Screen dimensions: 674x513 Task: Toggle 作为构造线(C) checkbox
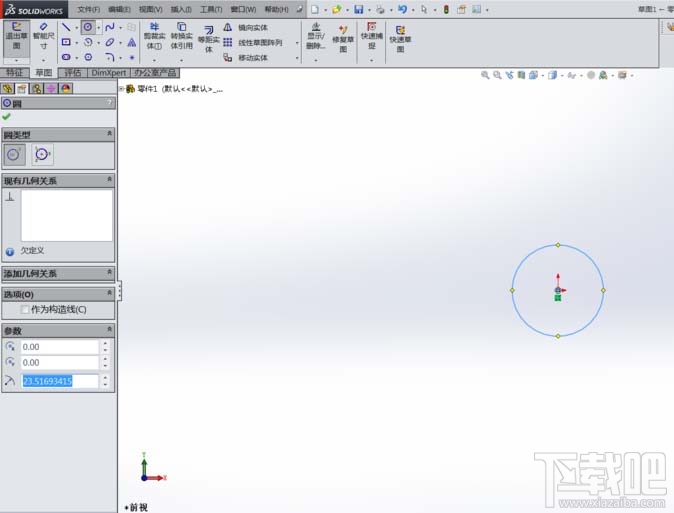coord(25,309)
